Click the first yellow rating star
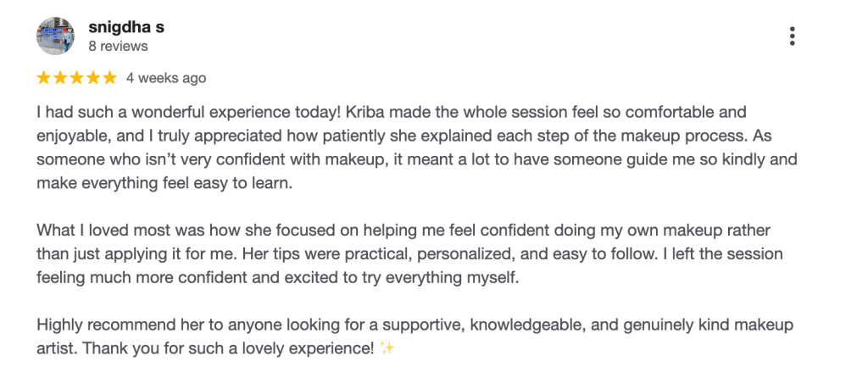Screen dimensions: 868x378 tap(44, 78)
